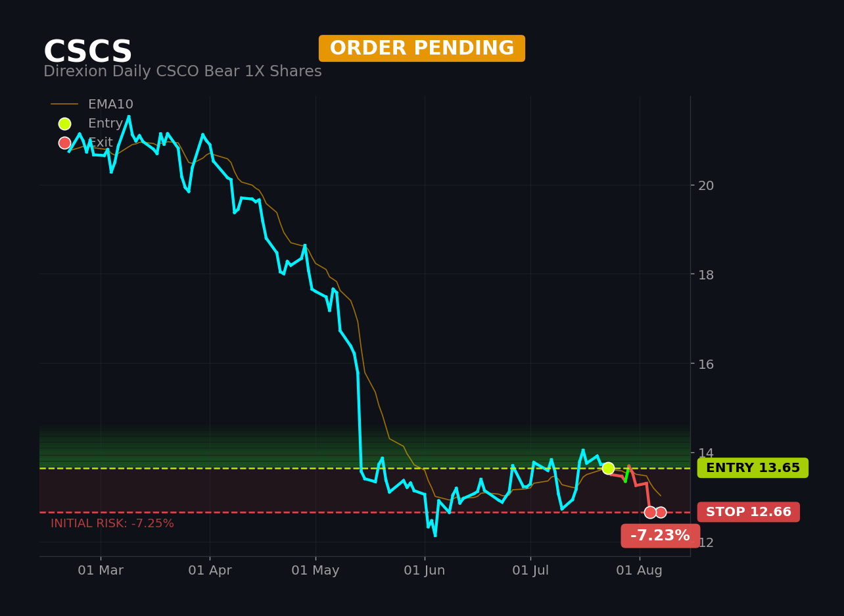
Task: Click the ENTRY 13.65 price label
Action: click(753, 468)
